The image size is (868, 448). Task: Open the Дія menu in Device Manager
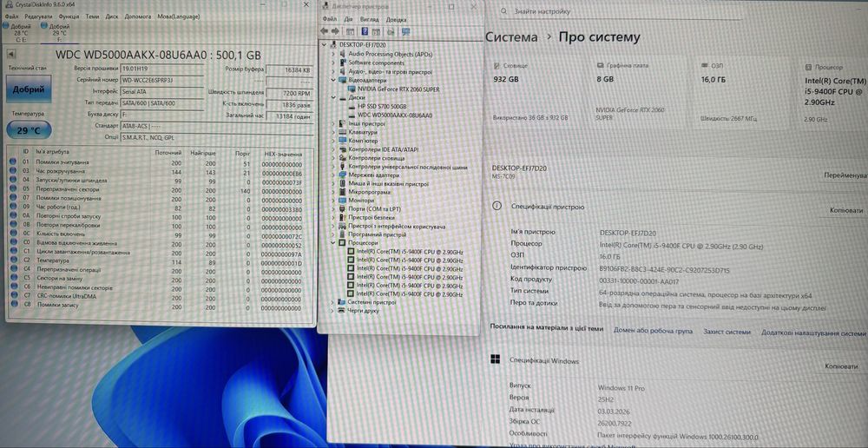(348, 19)
